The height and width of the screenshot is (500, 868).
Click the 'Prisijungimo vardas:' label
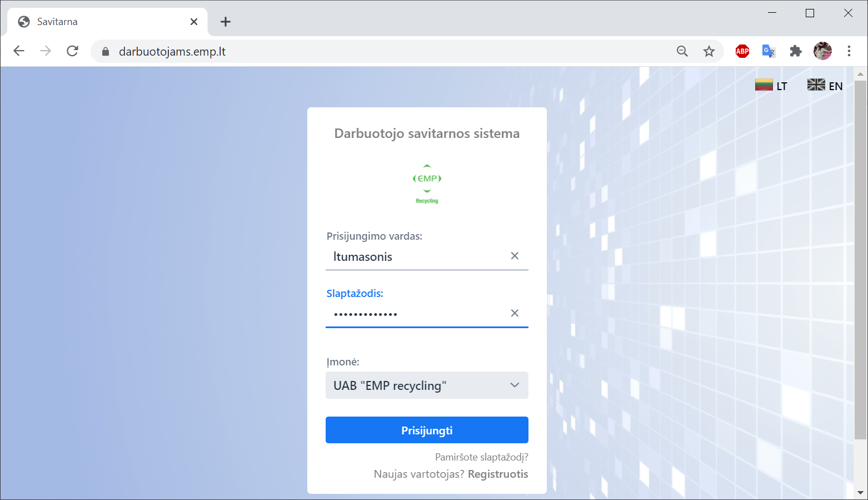[375, 236]
